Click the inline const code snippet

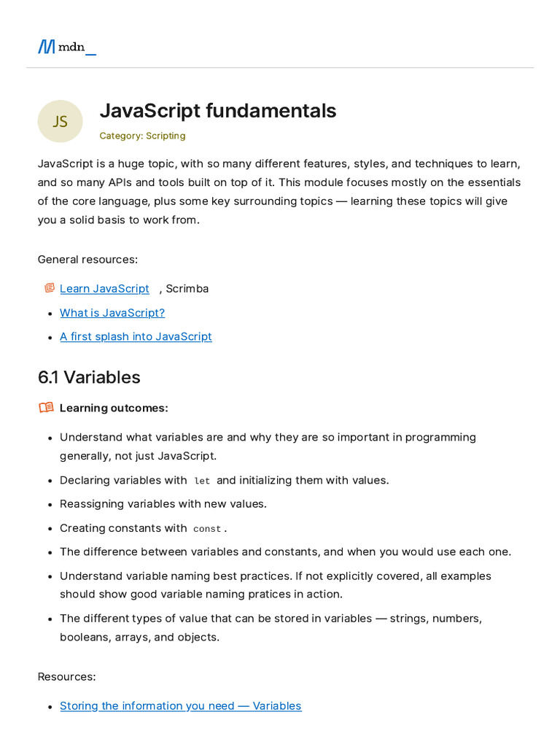tap(207, 528)
